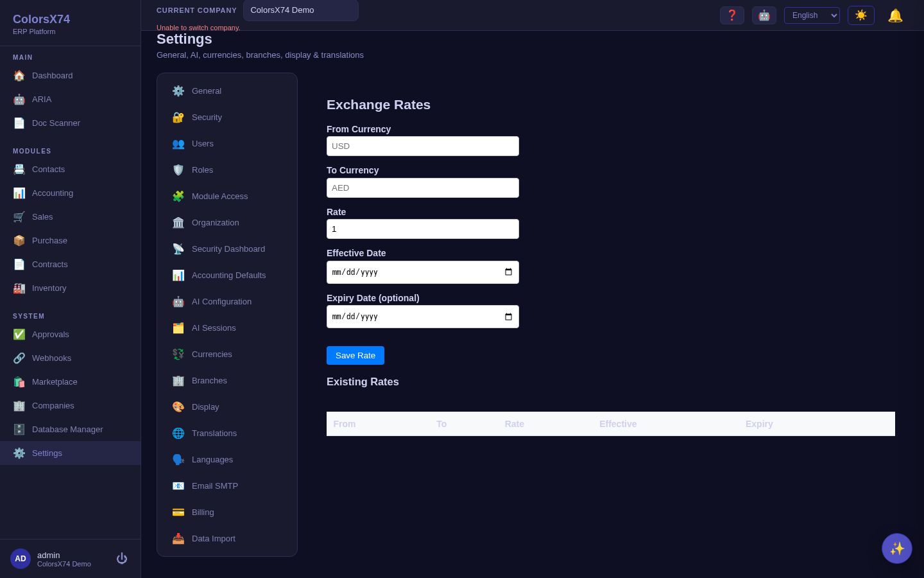The height and width of the screenshot is (578, 924).
Task: Click the Security lock icon
Action: pyautogui.click(x=178, y=118)
